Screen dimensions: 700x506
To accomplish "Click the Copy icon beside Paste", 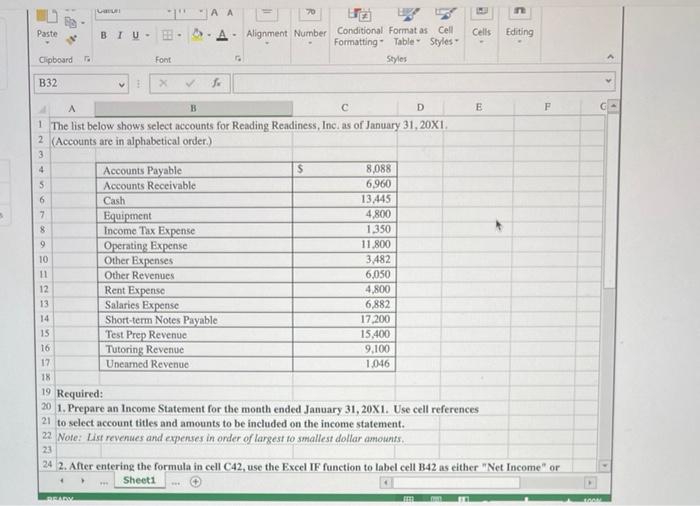I will [71, 22].
